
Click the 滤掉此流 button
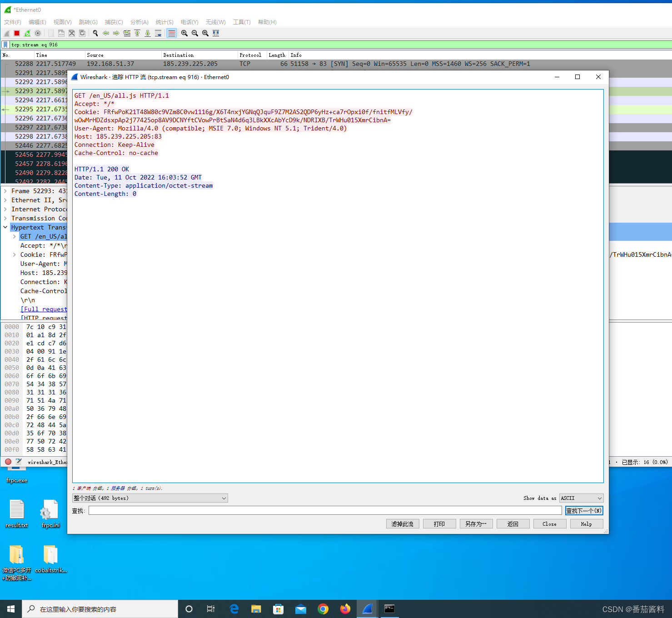tap(403, 524)
